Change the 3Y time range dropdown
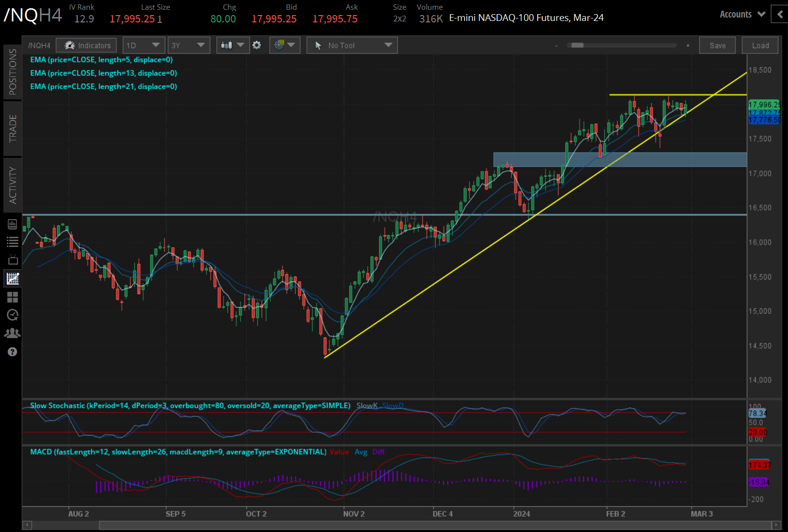Image resolution: width=788 pixels, height=532 pixels. 189,45
